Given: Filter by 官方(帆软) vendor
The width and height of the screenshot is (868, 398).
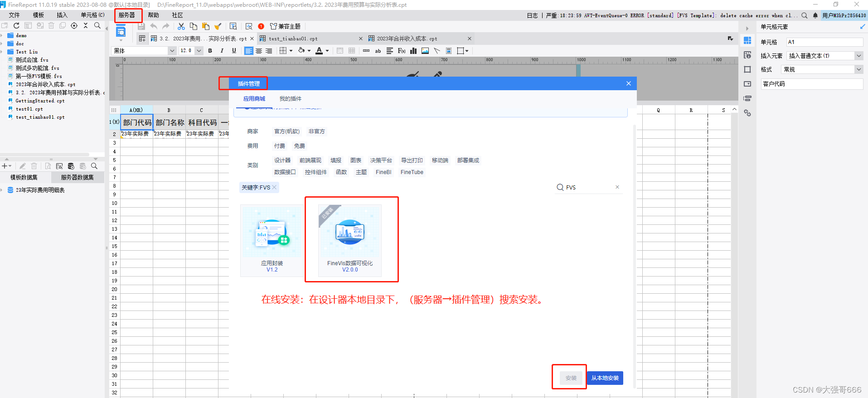Looking at the screenshot, I should [287, 131].
